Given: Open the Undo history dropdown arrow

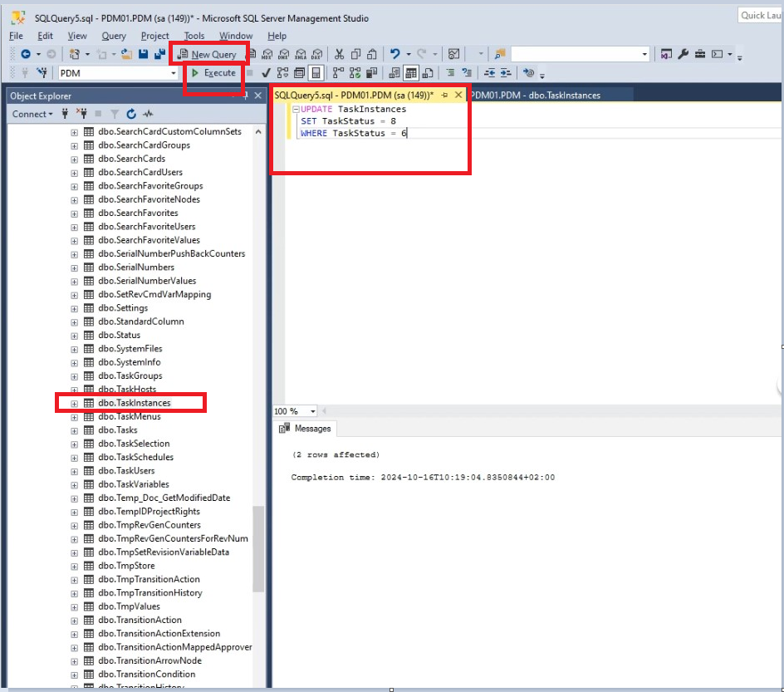Looking at the screenshot, I should pyautogui.click(x=409, y=54).
